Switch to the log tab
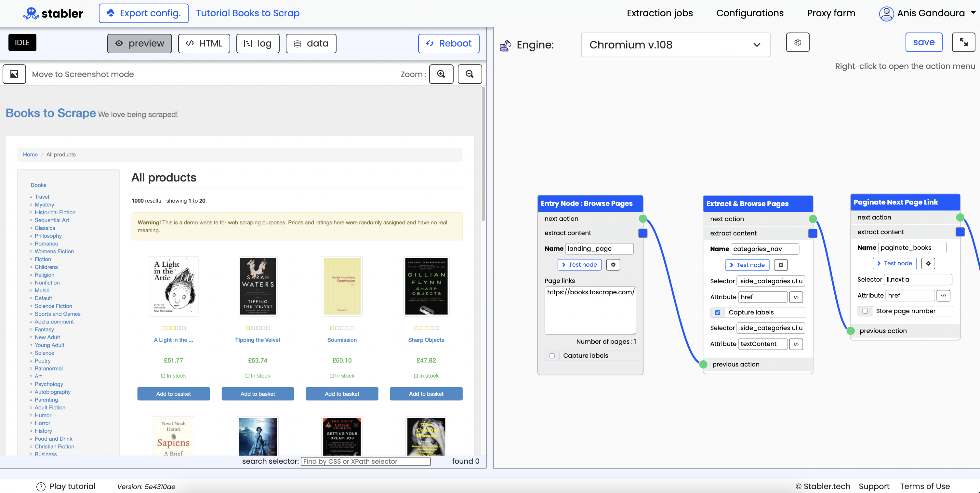The height and width of the screenshot is (493, 980). click(x=258, y=43)
